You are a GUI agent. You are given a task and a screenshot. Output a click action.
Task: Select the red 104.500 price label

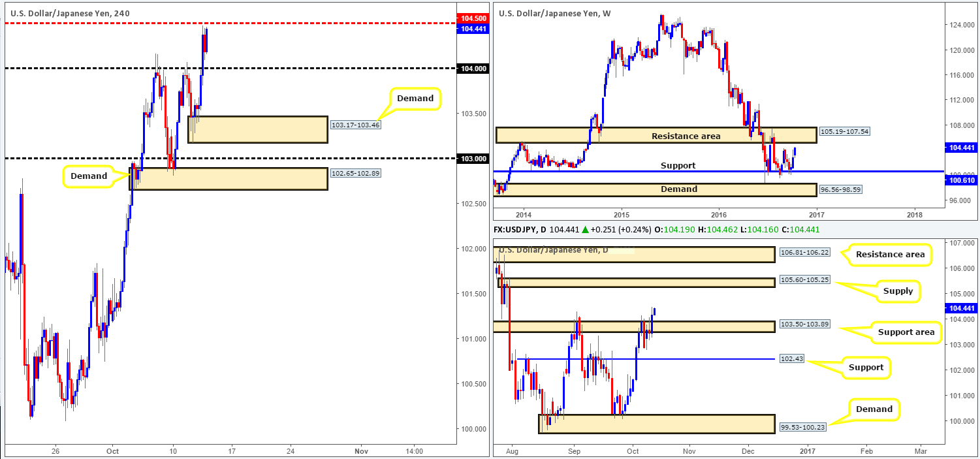tap(473, 18)
